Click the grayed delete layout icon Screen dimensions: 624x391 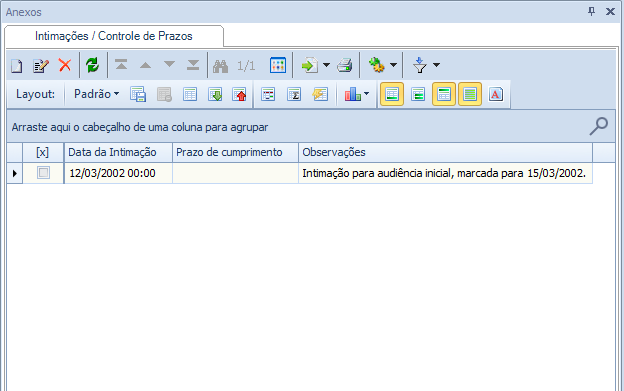pos(164,94)
